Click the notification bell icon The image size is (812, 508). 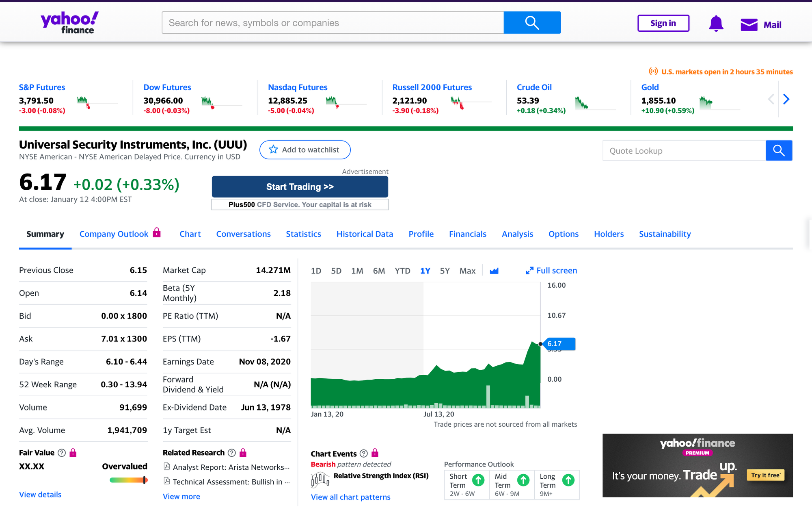(x=716, y=24)
